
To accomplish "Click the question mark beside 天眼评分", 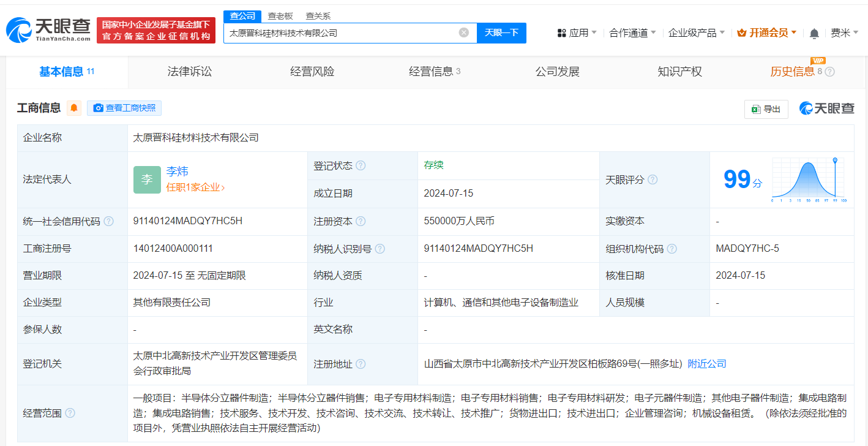I will [652, 180].
